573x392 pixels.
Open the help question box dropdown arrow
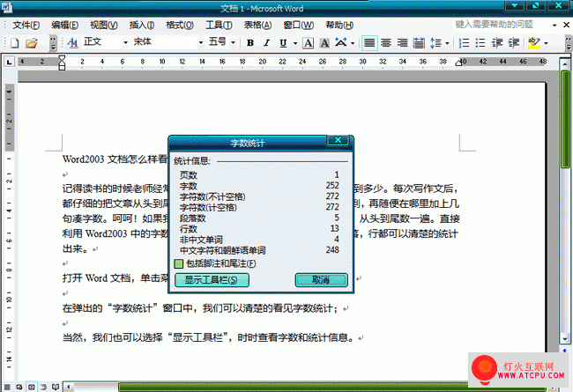coord(554,25)
